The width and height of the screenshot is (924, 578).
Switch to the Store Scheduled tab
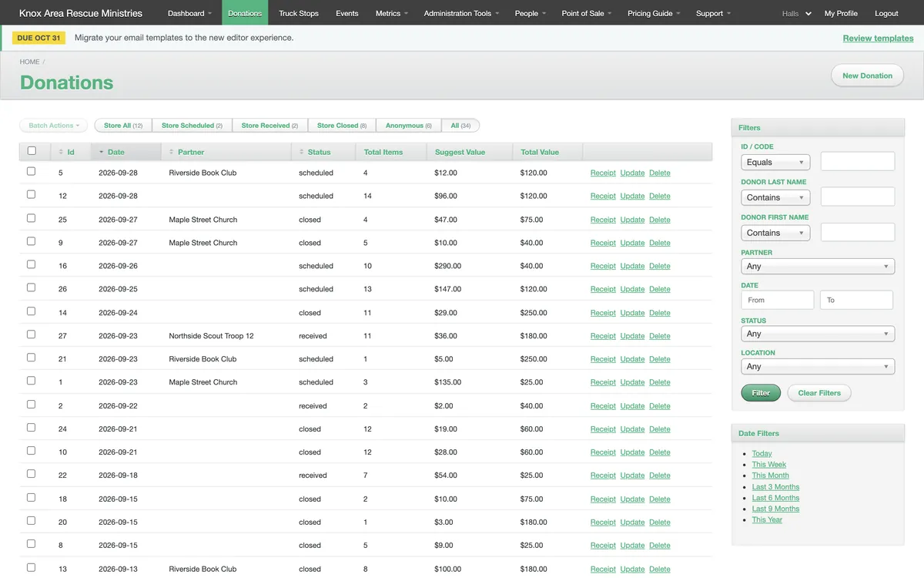192,125
